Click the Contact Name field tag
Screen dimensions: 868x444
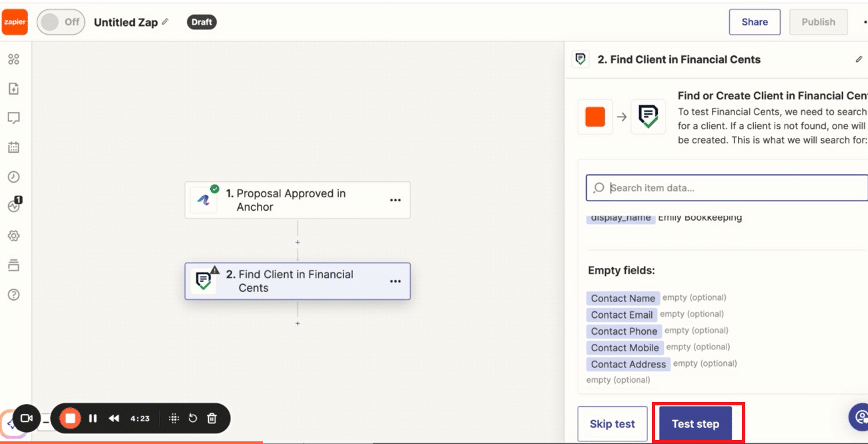coord(623,298)
